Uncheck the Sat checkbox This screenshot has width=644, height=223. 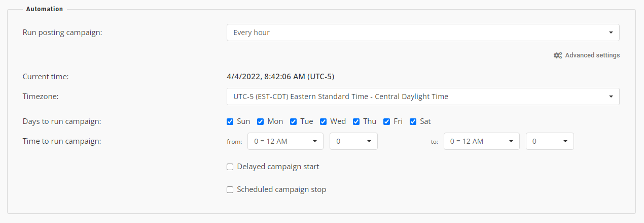coord(413,121)
